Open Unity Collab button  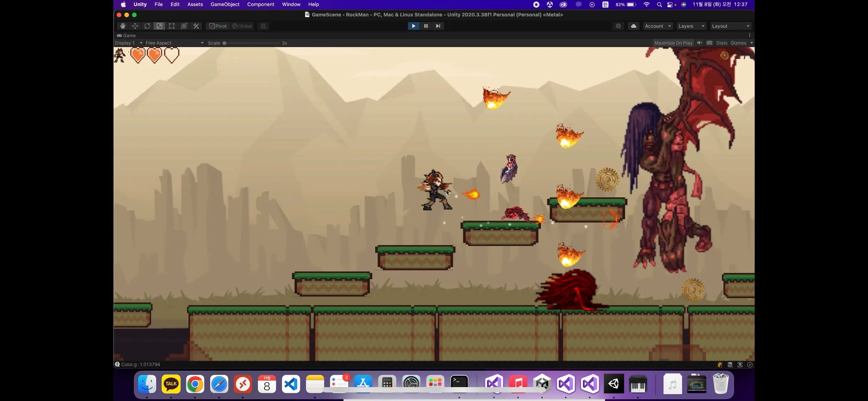(618, 26)
